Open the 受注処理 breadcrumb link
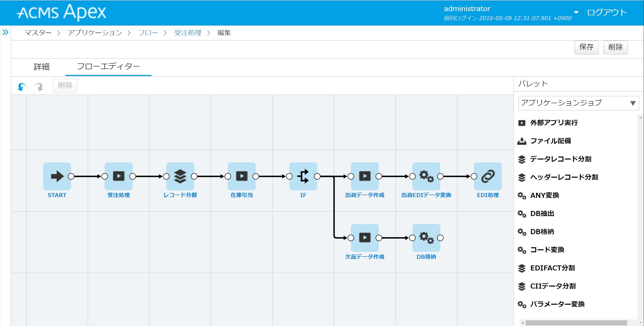644x326 pixels. [x=188, y=32]
